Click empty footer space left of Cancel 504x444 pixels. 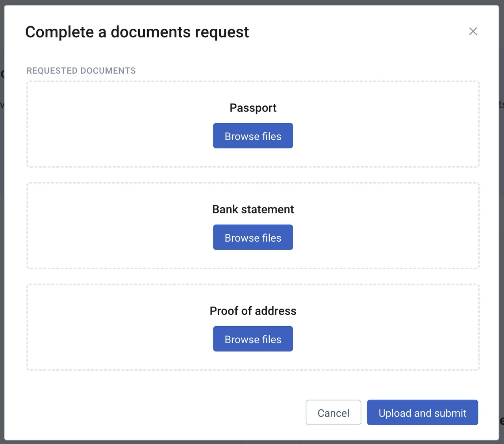157,413
